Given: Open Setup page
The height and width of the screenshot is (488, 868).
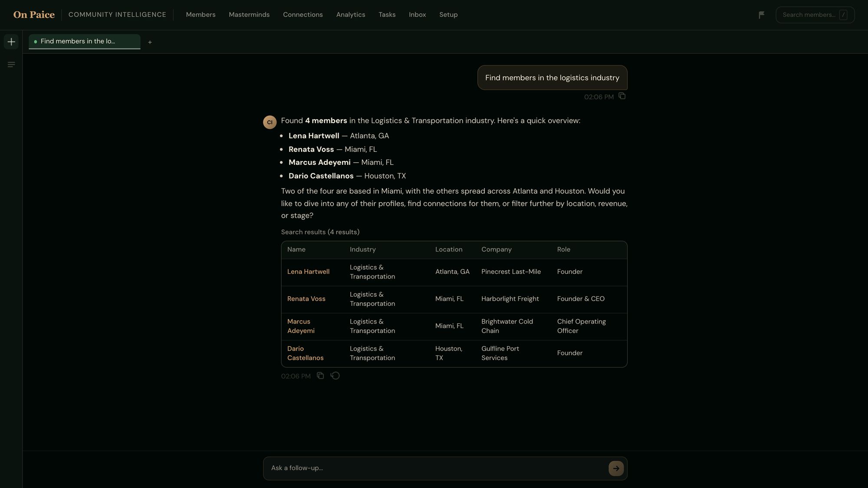Looking at the screenshot, I should pyautogui.click(x=448, y=15).
